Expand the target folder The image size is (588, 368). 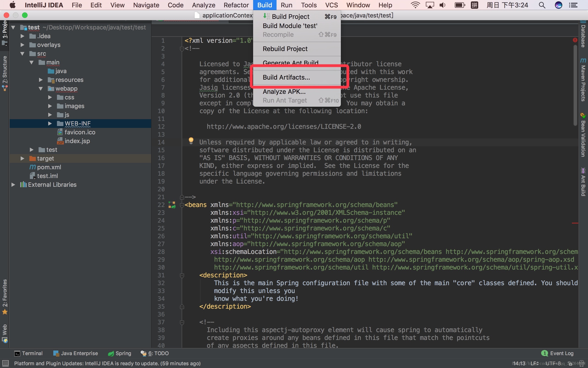tap(22, 158)
